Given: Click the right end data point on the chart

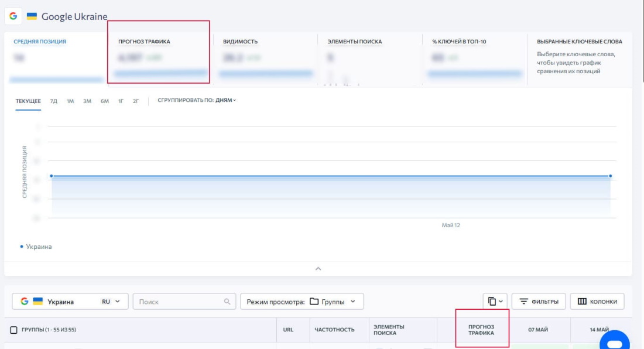Looking at the screenshot, I should (x=610, y=176).
